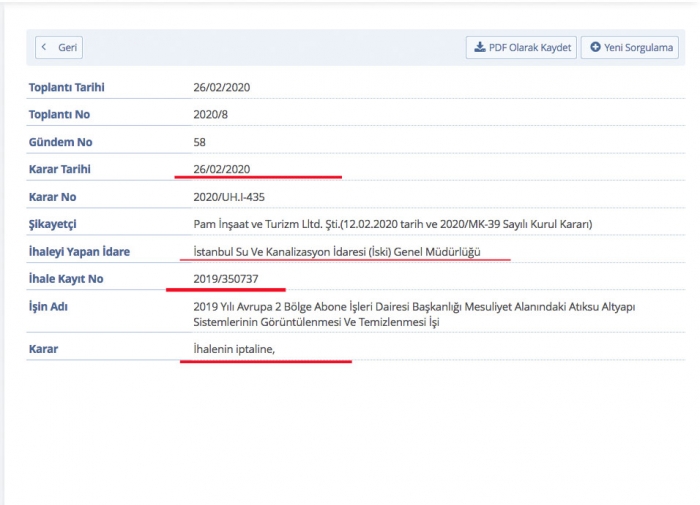Click the İstanbul Su Ve Kanalizasyon İdaresi text
This screenshot has height=505, width=700.
(x=337, y=252)
